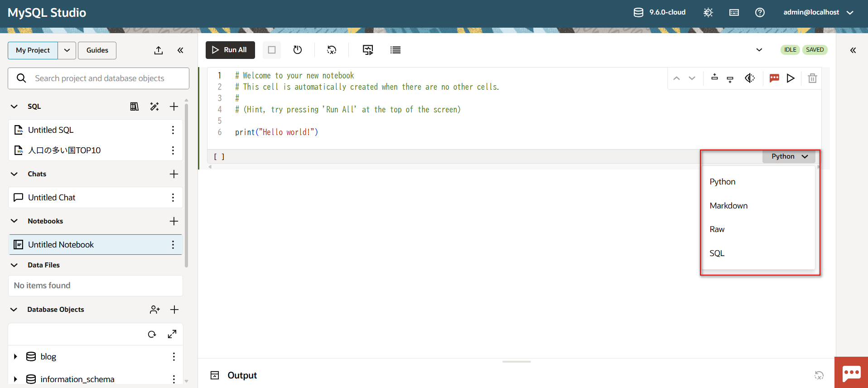
Task: Select Markdown from cell type menu
Action: click(728, 206)
